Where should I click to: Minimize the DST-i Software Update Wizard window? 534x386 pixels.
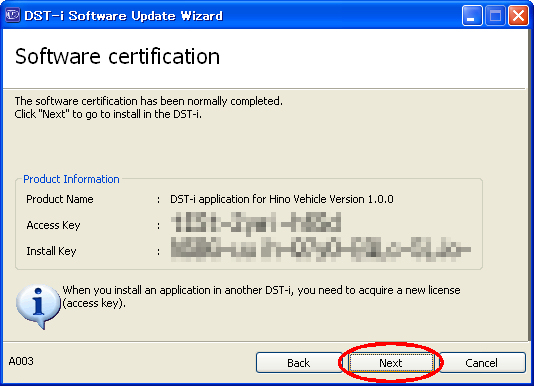(x=471, y=16)
